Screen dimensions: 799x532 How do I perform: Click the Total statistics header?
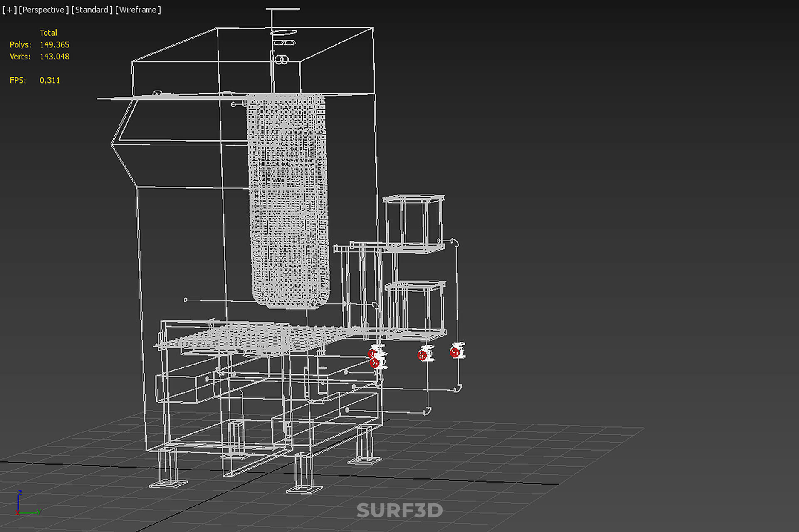click(48, 32)
